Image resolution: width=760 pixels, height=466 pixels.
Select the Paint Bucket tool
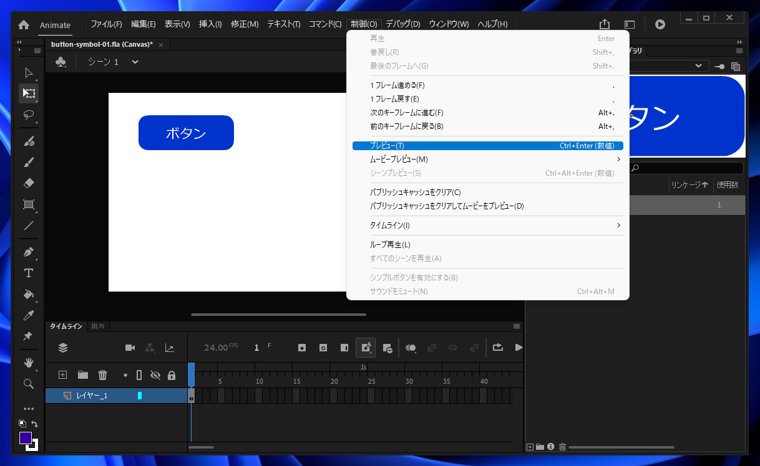(x=29, y=294)
